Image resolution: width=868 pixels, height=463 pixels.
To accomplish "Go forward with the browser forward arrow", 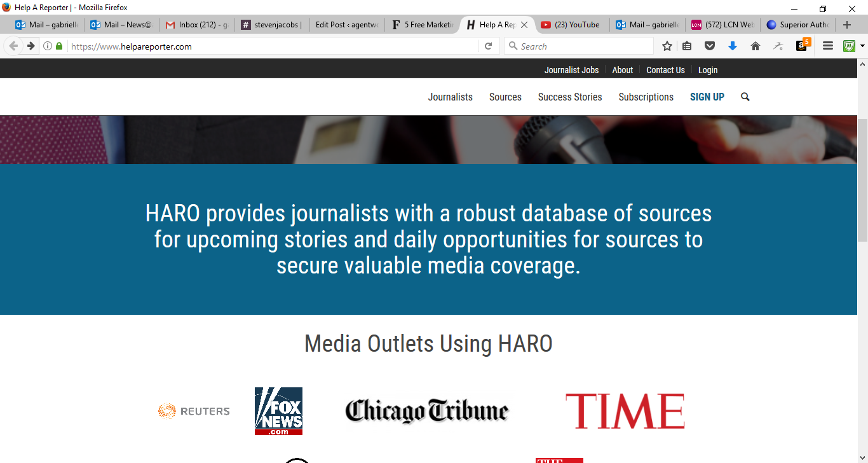I will (x=31, y=46).
